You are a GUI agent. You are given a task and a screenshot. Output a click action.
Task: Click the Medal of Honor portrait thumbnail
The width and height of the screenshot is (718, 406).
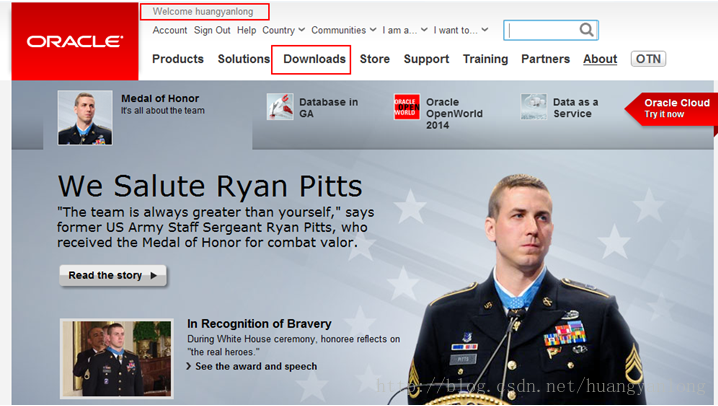(x=85, y=118)
